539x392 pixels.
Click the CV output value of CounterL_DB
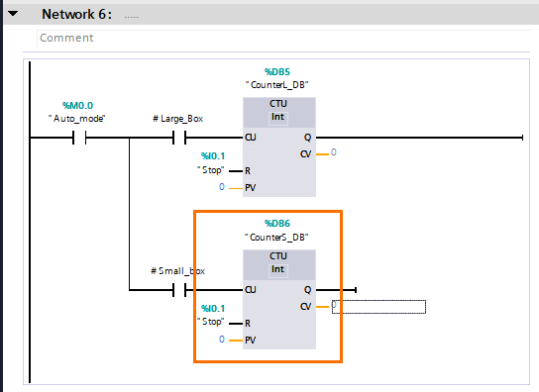[334, 152]
